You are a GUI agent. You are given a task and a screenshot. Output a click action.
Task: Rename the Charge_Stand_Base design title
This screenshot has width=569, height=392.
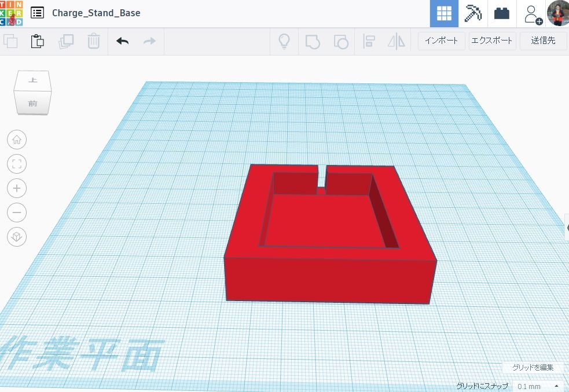[96, 13]
